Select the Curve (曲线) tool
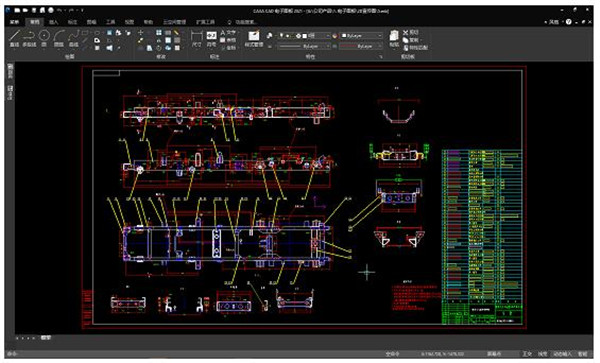Image resolution: width=600 pixels, height=363 pixels. (x=73, y=39)
